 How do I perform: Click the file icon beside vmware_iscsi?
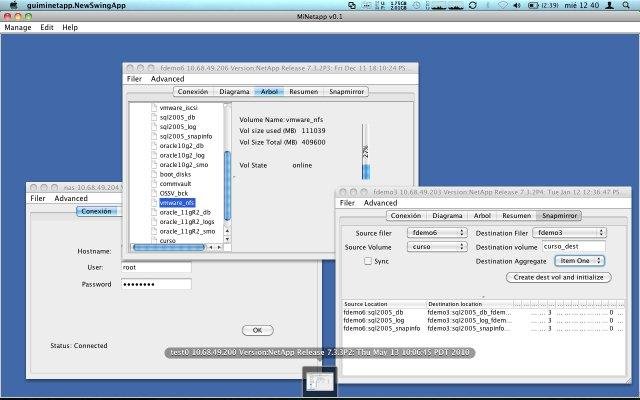(x=154, y=108)
